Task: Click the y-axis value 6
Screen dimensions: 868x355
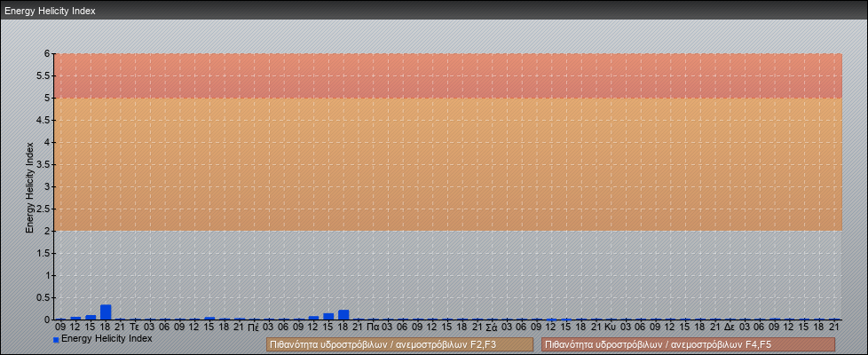Action: click(48, 54)
